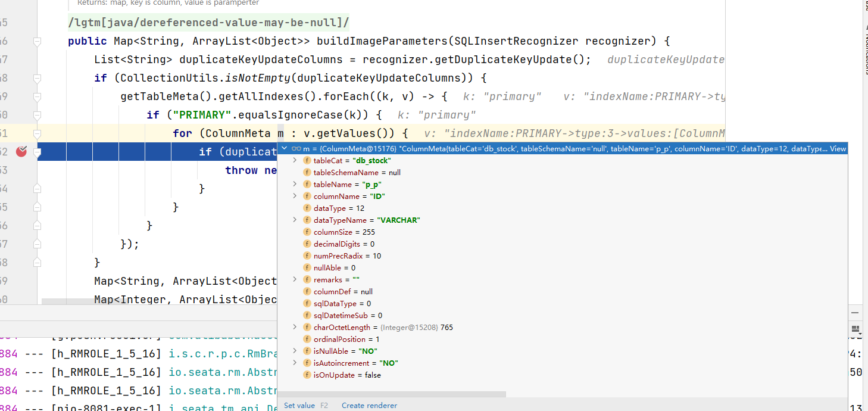The image size is (868, 411).
Task: Click field icon of remarks row
Action: click(x=307, y=280)
